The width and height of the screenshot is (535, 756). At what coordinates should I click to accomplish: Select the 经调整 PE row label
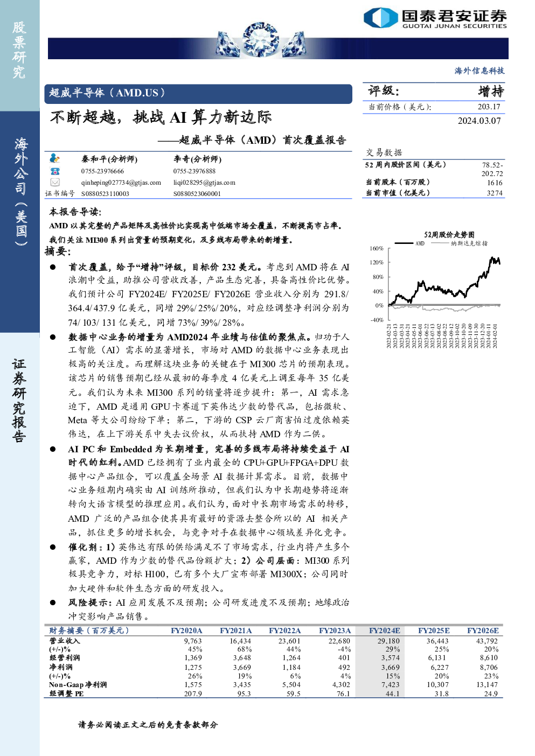click(x=67, y=694)
